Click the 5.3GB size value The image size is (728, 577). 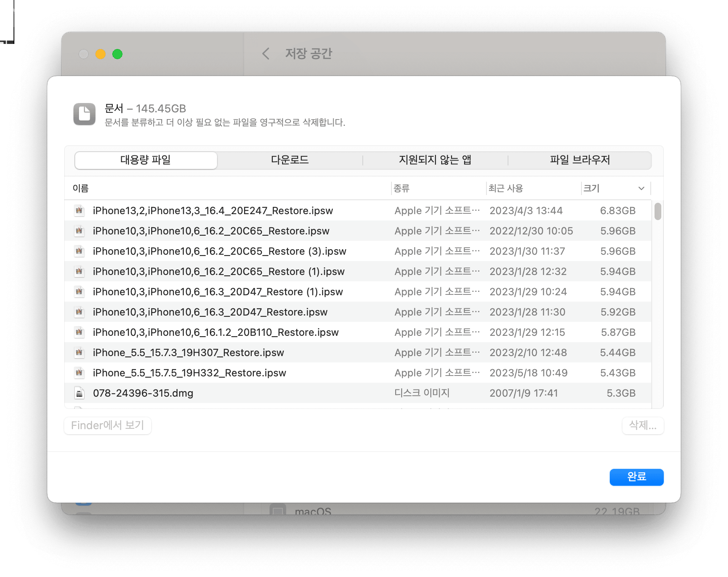621,393
